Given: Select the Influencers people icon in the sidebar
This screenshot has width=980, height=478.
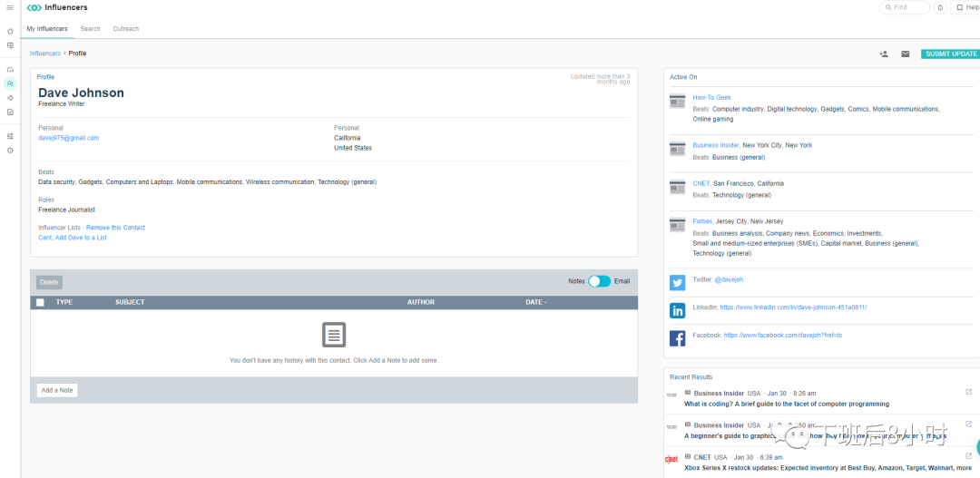Looking at the screenshot, I should coord(10,83).
